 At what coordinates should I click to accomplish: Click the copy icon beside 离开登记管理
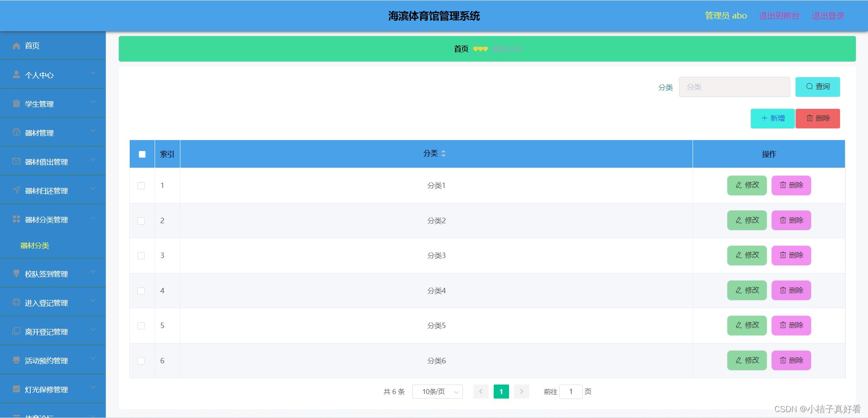coord(17,331)
